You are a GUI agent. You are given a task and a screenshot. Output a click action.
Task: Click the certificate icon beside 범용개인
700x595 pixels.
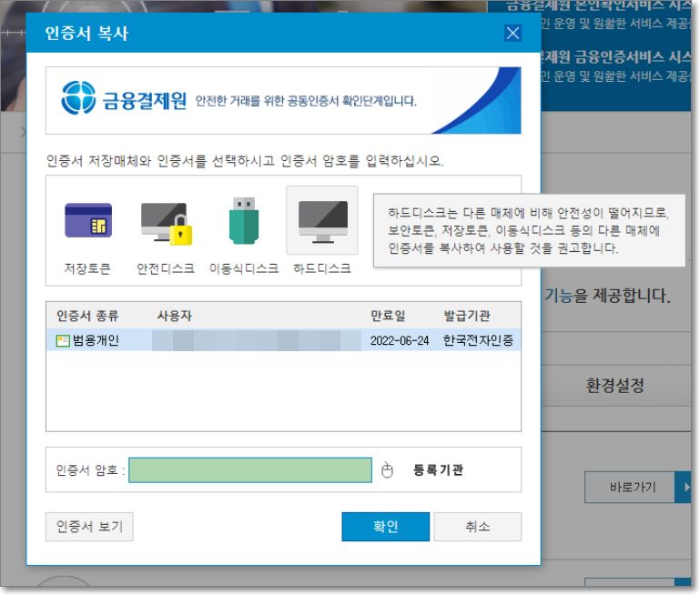point(63,341)
